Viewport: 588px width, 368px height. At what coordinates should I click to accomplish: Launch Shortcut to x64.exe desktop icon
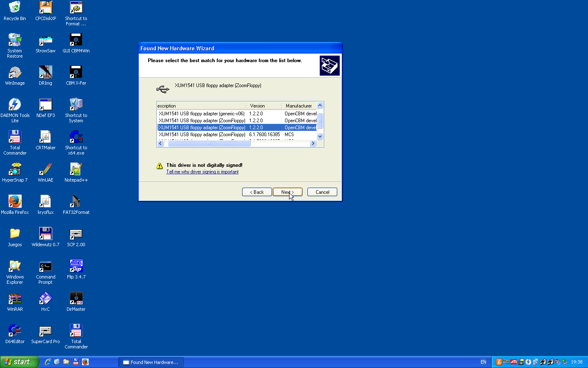point(76,143)
